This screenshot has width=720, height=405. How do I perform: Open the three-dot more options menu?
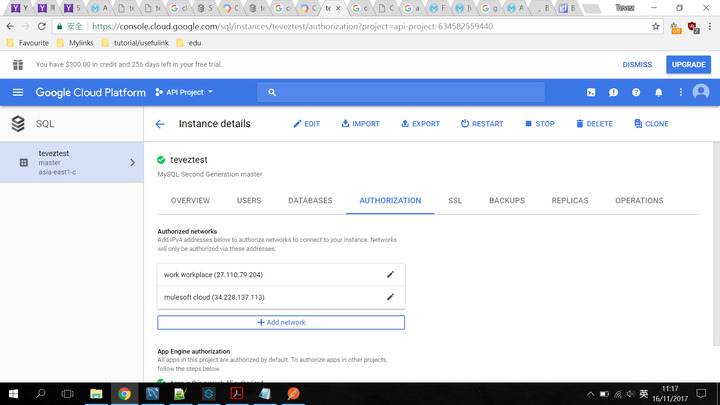(x=680, y=92)
